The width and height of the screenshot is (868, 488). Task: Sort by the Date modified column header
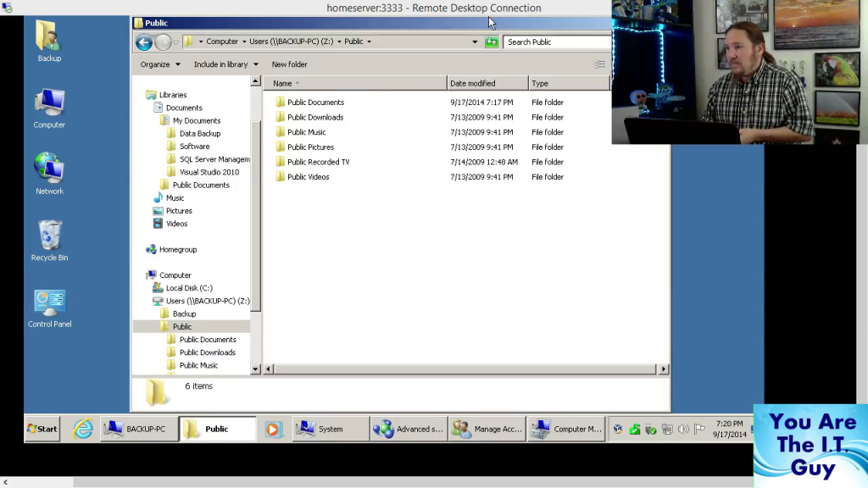(x=487, y=84)
